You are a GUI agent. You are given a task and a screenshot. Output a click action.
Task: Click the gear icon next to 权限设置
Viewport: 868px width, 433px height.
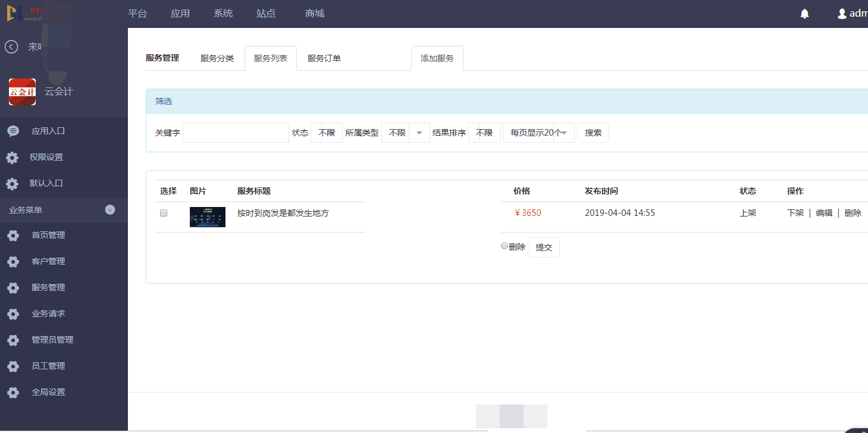[13, 157]
